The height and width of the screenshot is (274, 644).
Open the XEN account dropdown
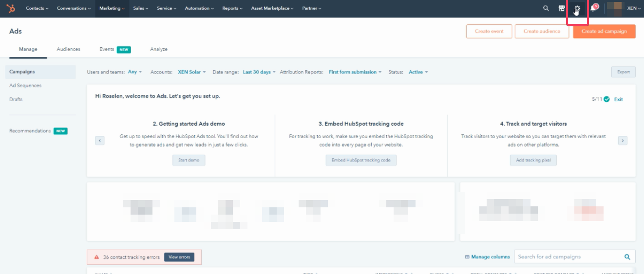[x=634, y=8]
